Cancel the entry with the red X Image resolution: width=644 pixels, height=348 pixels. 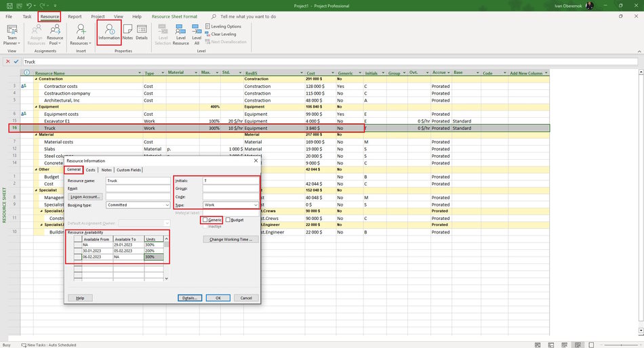coord(7,62)
